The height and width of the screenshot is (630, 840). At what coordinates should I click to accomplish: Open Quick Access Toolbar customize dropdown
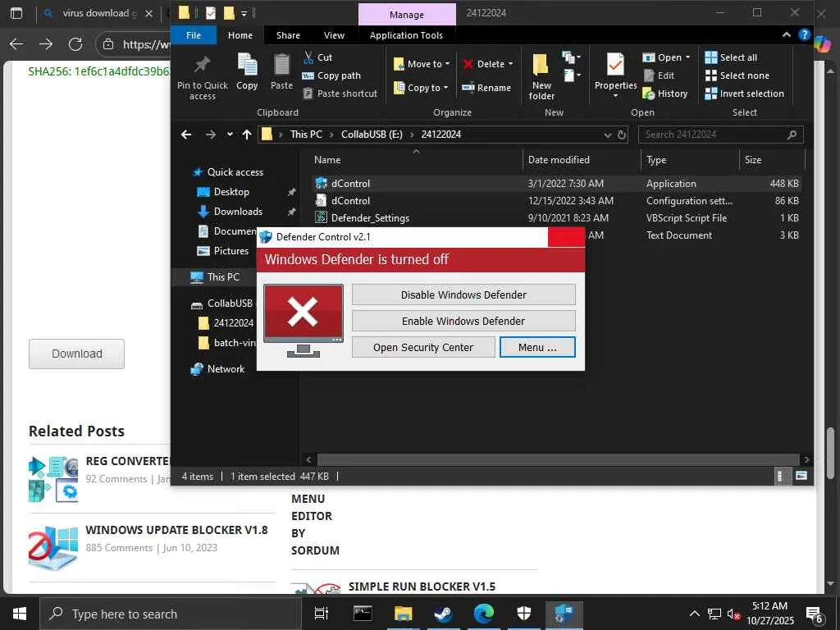tap(244, 13)
